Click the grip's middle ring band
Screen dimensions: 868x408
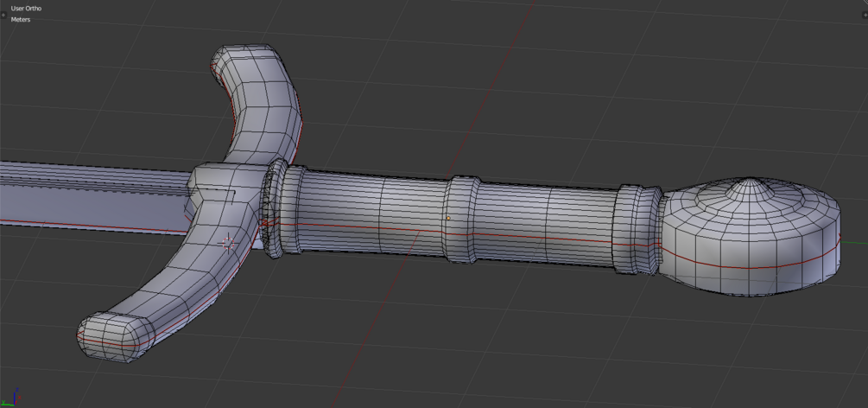pyautogui.click(x=460, y=220)
